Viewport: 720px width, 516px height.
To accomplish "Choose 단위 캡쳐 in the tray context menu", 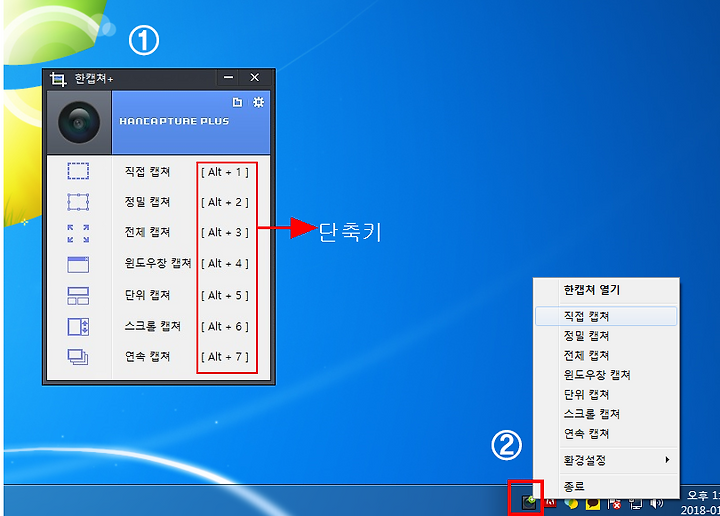I will (606, 394).
